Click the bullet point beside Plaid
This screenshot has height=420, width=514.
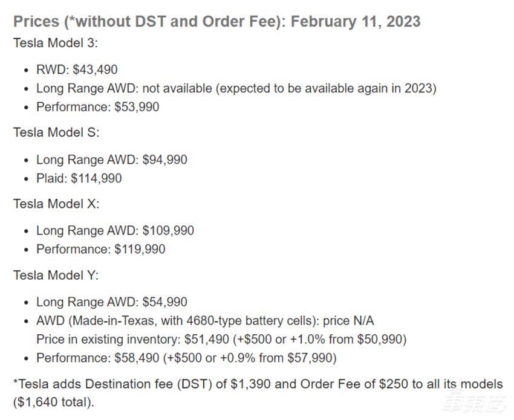(25, 179)
